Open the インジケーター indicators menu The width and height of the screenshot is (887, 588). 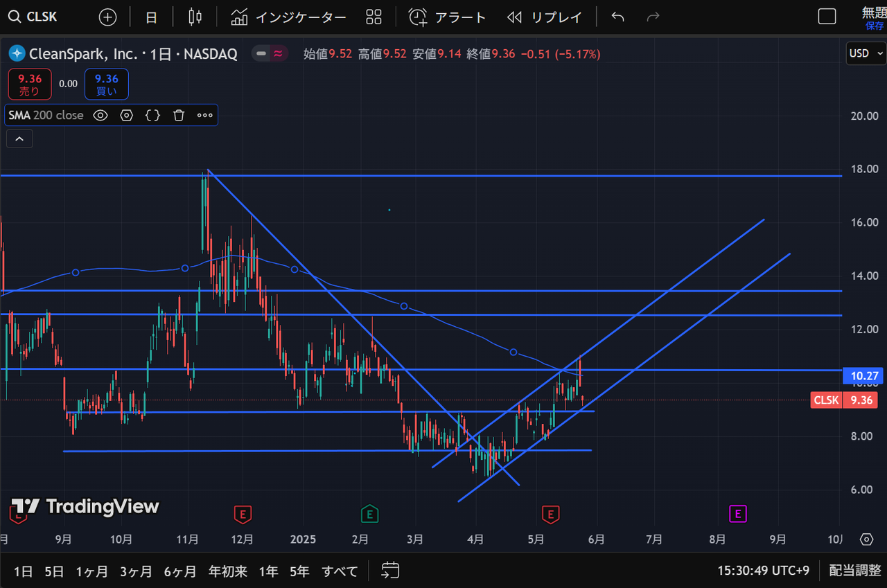point(288,17)
